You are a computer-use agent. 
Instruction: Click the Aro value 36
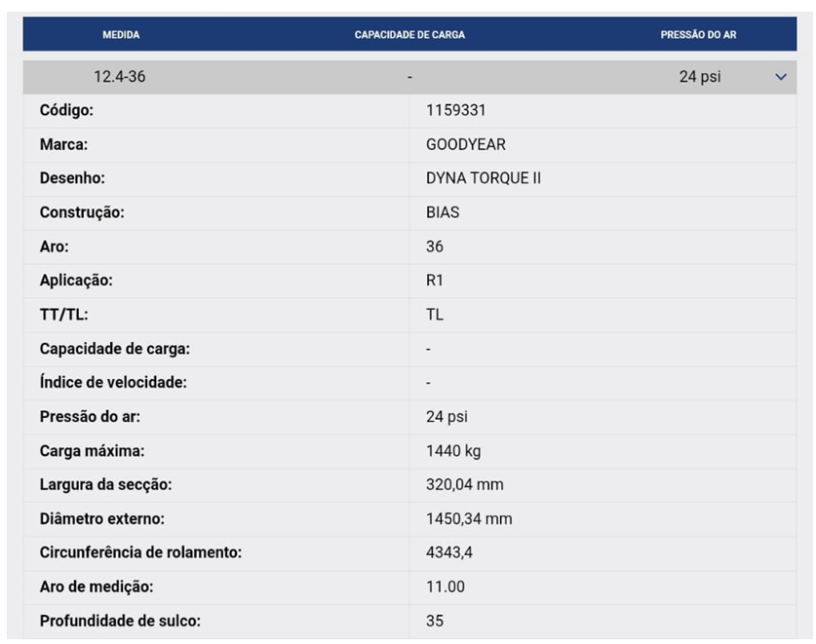click(x=435, y=246)
